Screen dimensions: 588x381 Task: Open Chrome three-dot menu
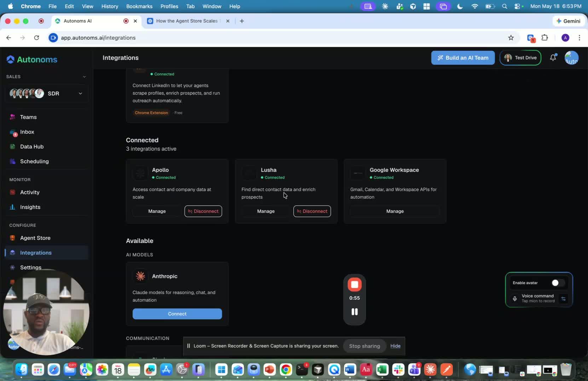pos(579,38)
